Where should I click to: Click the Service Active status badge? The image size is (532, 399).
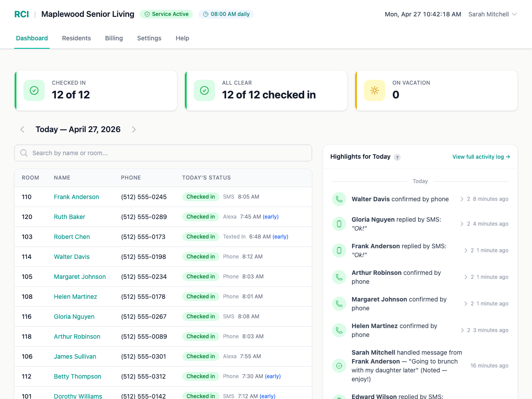(x=166, y=14)
